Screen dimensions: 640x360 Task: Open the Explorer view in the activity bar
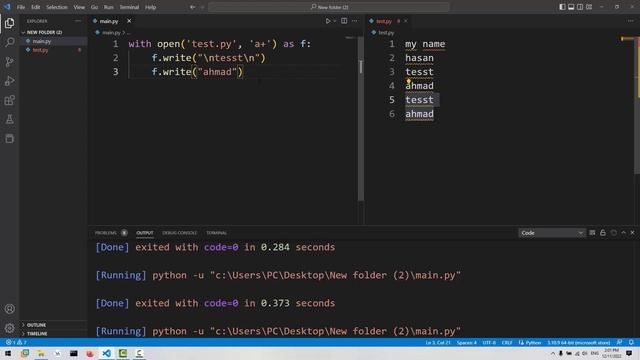(x=9, y=23)
